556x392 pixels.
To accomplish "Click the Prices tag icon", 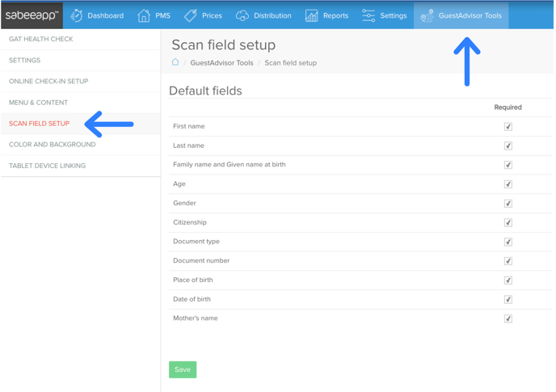I will pyautogui.click(x=191, y=15).
